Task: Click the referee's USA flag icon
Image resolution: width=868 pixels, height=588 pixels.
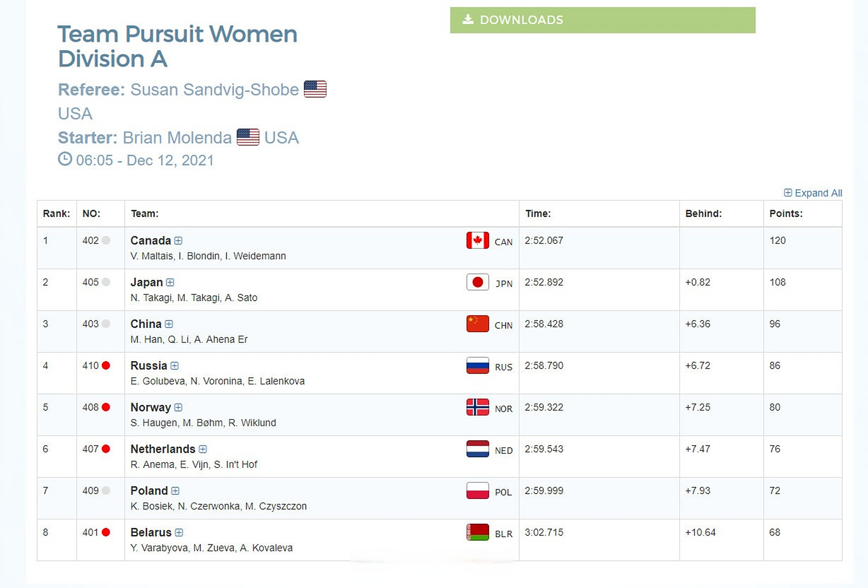Action: coord(315,89)
